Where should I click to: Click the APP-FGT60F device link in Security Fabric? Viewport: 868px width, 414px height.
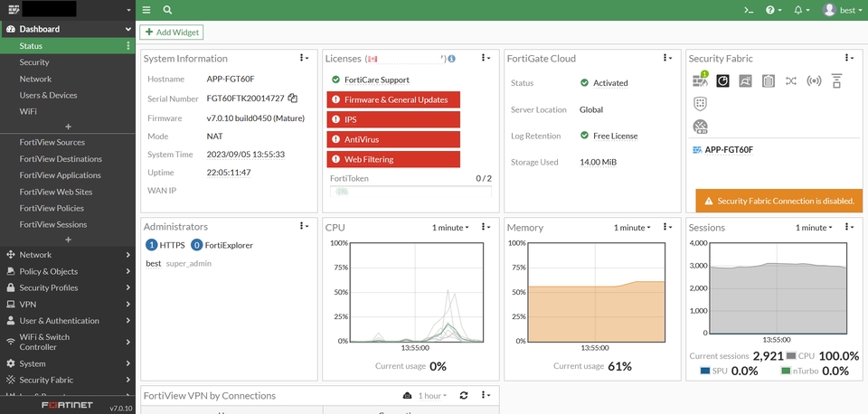(729, 150)
